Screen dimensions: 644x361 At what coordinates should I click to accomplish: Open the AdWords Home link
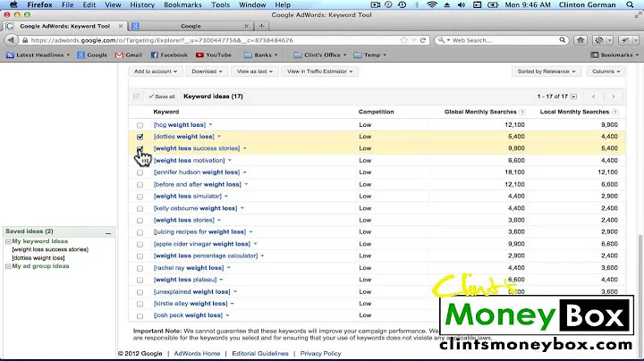[x=197, y=353]
